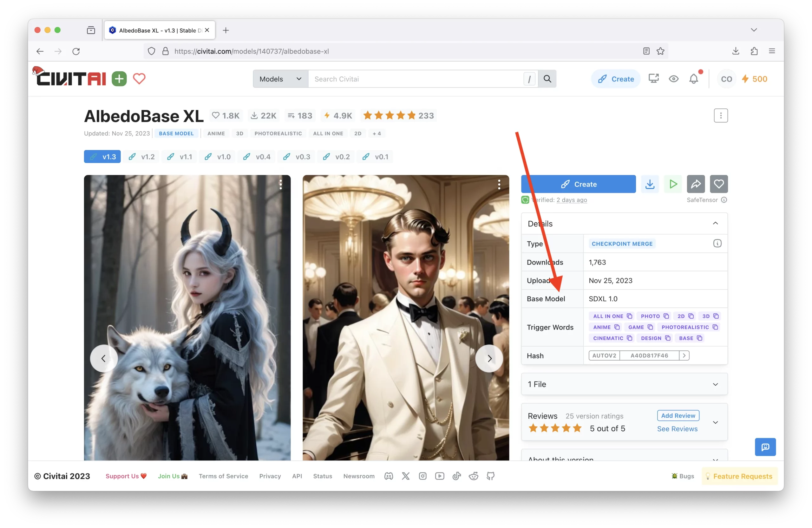
Task: Click Feature Requests in footer
Action: [x=739, y=476]
